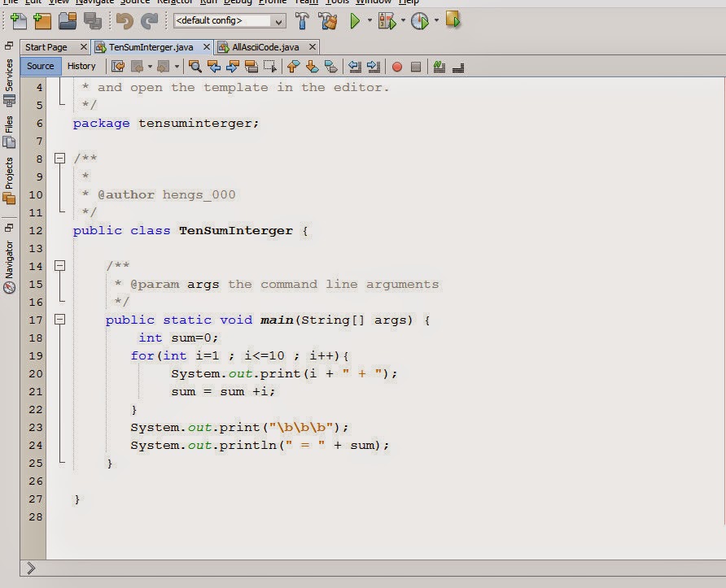Open the Projects side panel
This screenshot has width=726, height=588.
(9, 181)
